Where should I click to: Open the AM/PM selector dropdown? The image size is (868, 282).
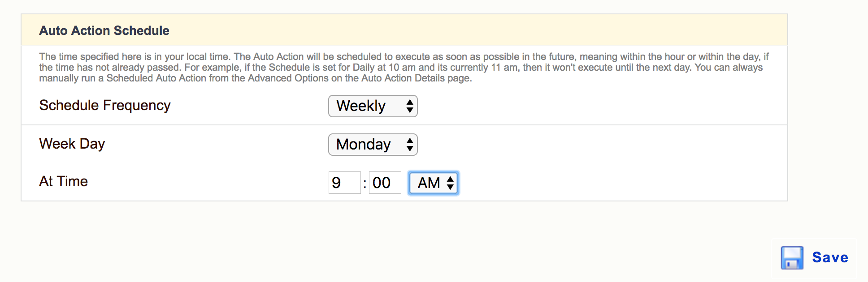point(434,183)
